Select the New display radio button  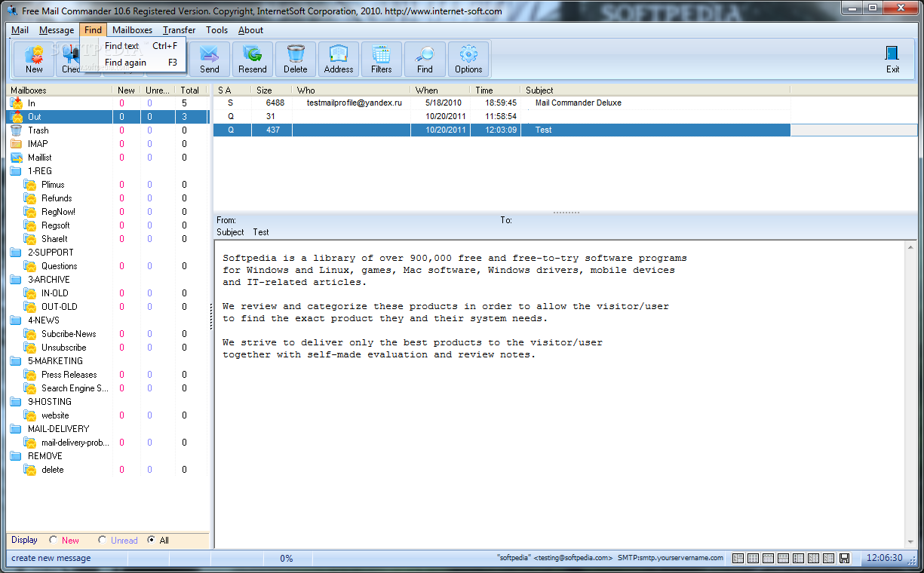(x=53, y=540)
